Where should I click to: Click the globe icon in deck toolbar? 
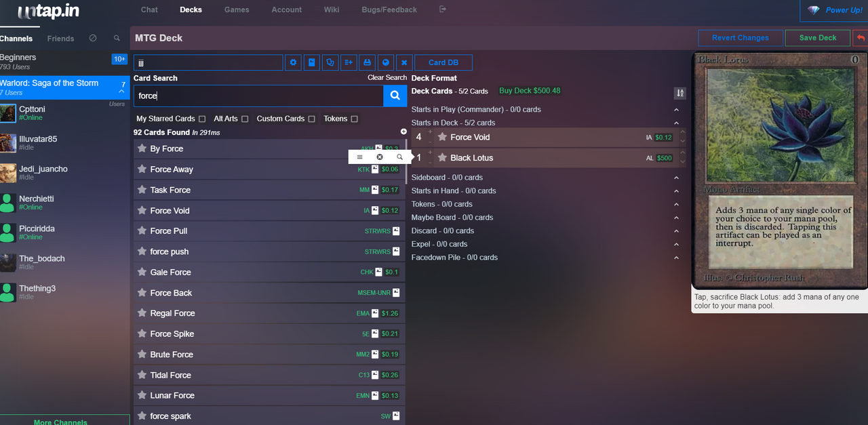385,62
